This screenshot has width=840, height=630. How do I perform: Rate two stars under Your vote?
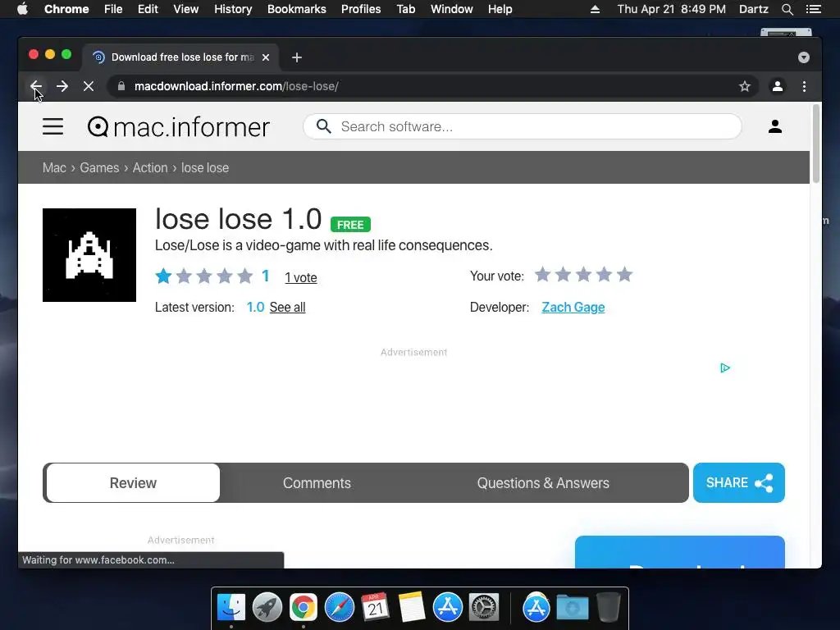click(563, 275)
